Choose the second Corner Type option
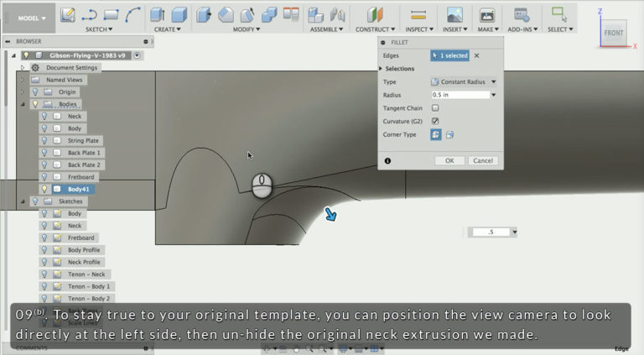This screenshot has height=355, width=644. click(449, 134)
